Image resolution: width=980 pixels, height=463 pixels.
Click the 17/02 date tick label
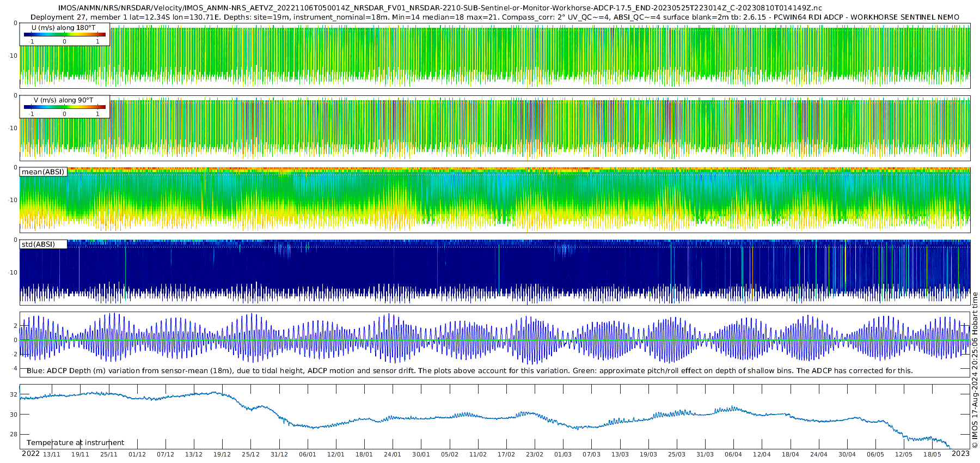click(x=506, y=454)
